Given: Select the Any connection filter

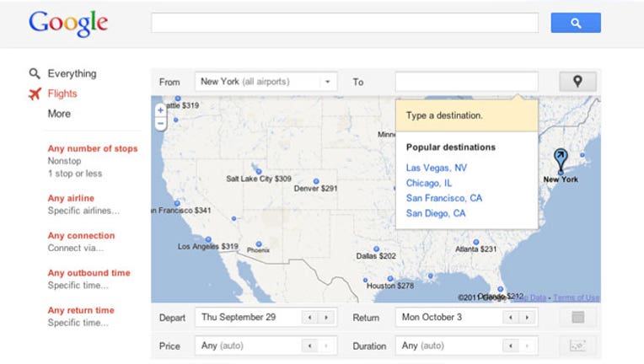Looking at the screenshot, I should (81, 236).
